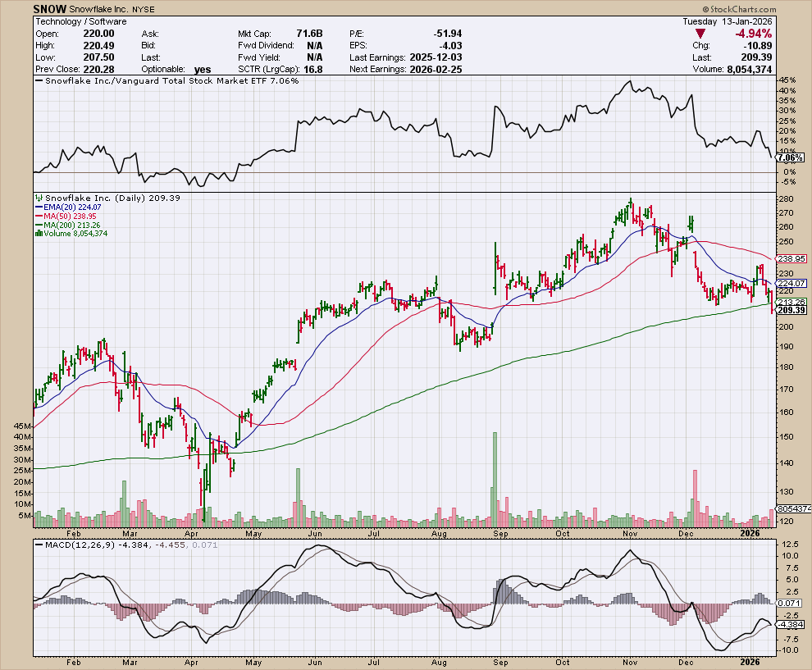Click the 280 price axis label
812x670 pixels.
coord(786,199)
